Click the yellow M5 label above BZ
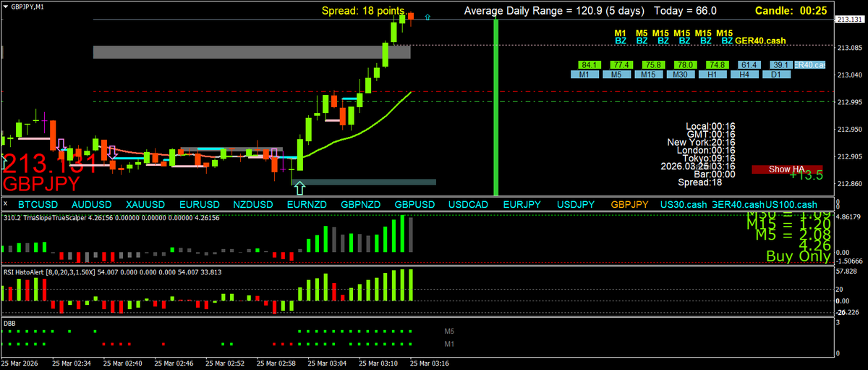Image resolution: width=868 pixels, height=370 pixels. pos(642,33)
